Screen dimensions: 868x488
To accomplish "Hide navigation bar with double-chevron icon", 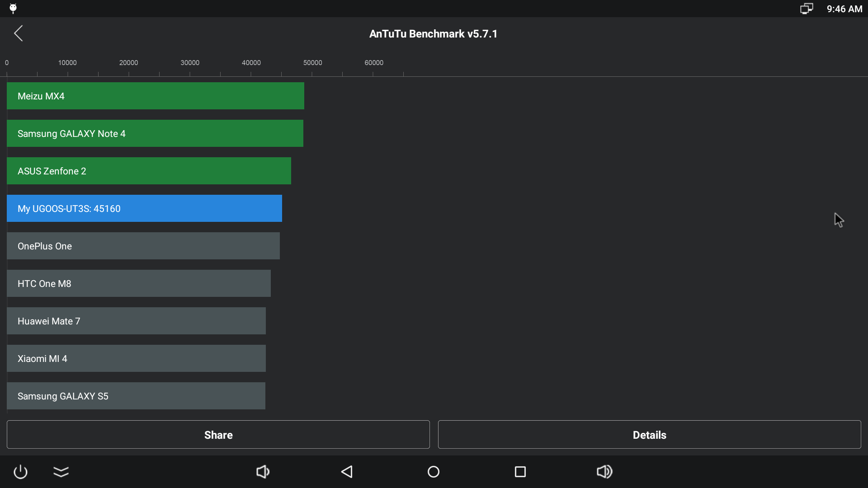I will click(61, 472).
